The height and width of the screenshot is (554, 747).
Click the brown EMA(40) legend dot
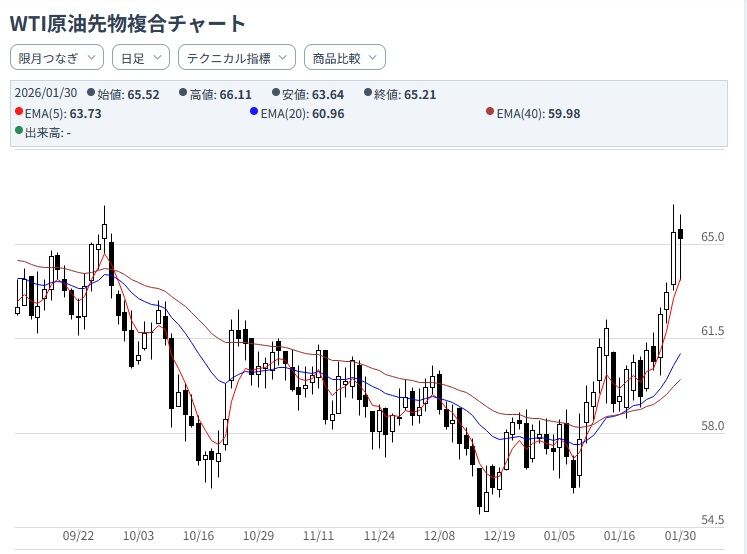(489, 112)
